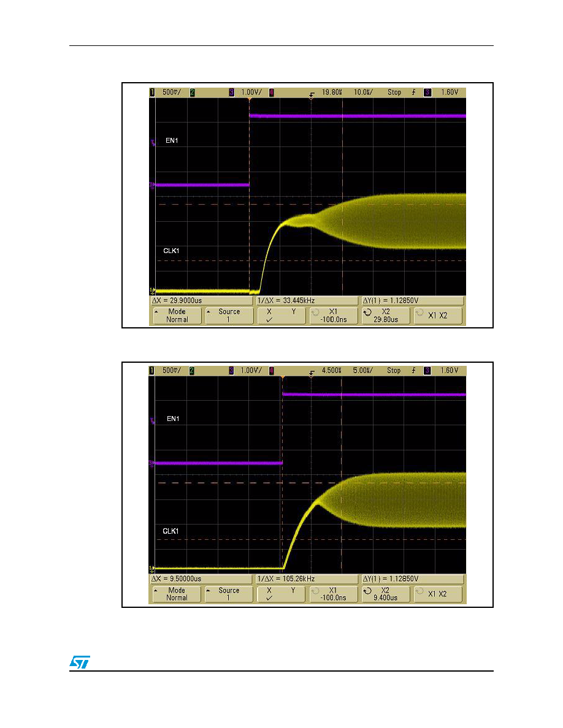Click channel 2 indicator in top scope capture
563x728 pixels.
tap(193, 93)
